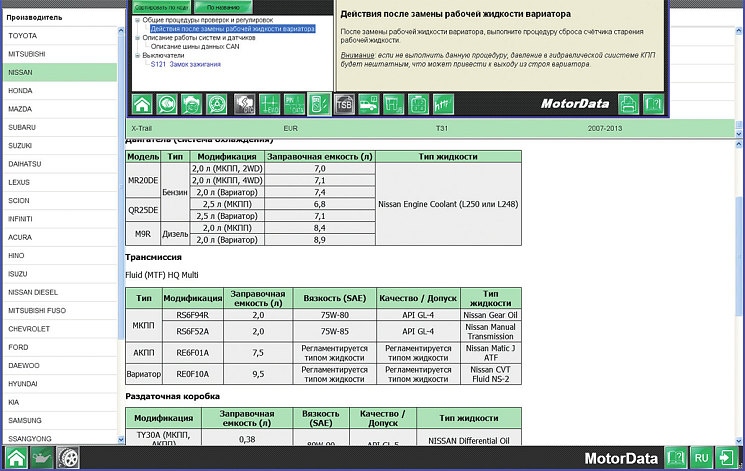
Task: Select MAZDA in the manufacturer list
Action: [x=60, y=109]
